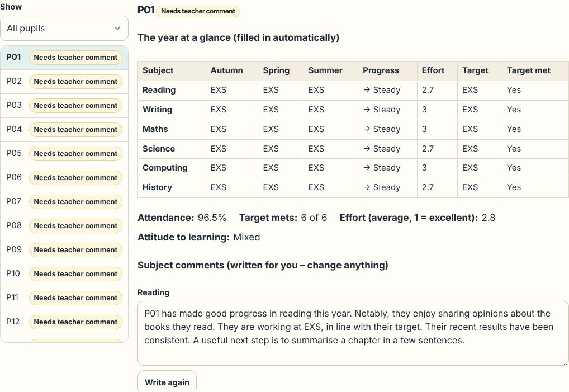This screenshot has width=569, height=392.
Task: Click the Reading row subject cell
Action: [172, 91]
